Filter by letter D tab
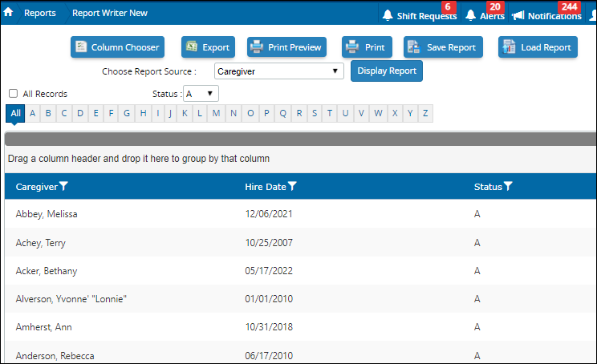 (x=80, y=113)
